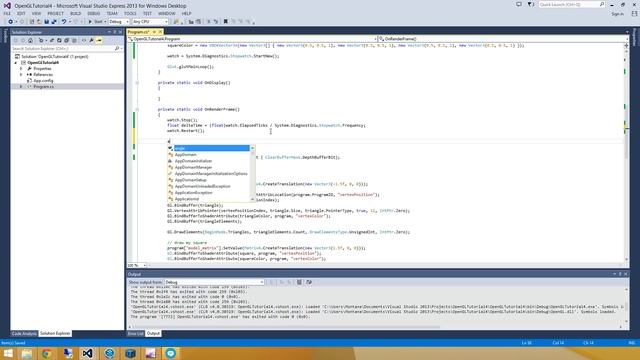Open the Any CPU platform dropdown
The width and height of the screenshot is (640, 360).
pyautogui.click(x=150, y=22)
